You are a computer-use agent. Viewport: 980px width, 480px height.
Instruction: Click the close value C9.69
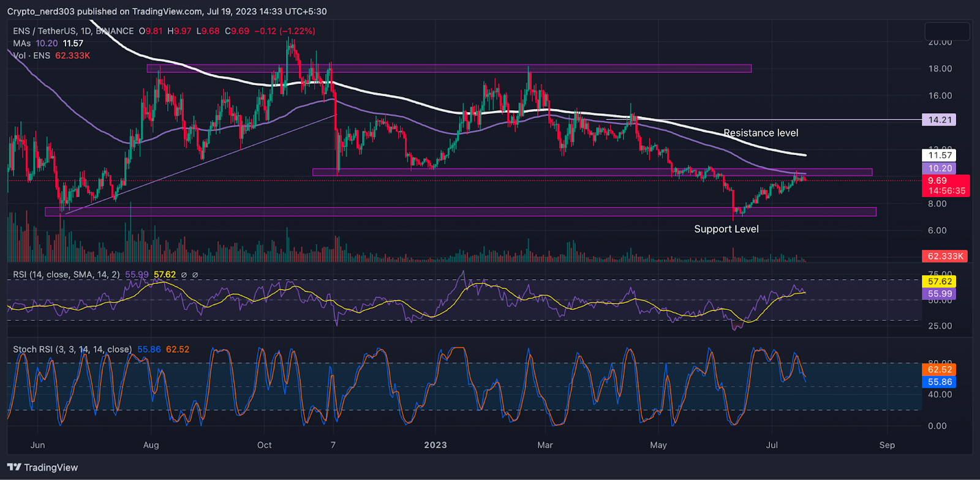pyautogui.click(x=237, y=31)
